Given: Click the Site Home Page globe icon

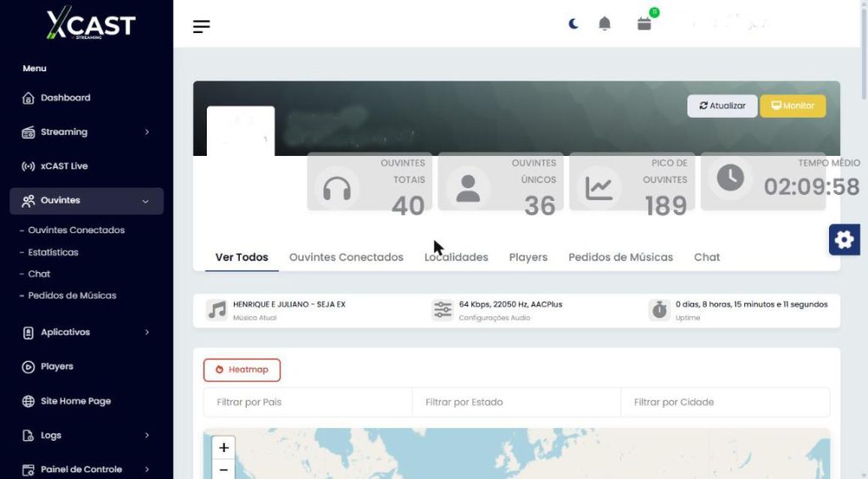Looking at the screenshot, I should (28, 401).
